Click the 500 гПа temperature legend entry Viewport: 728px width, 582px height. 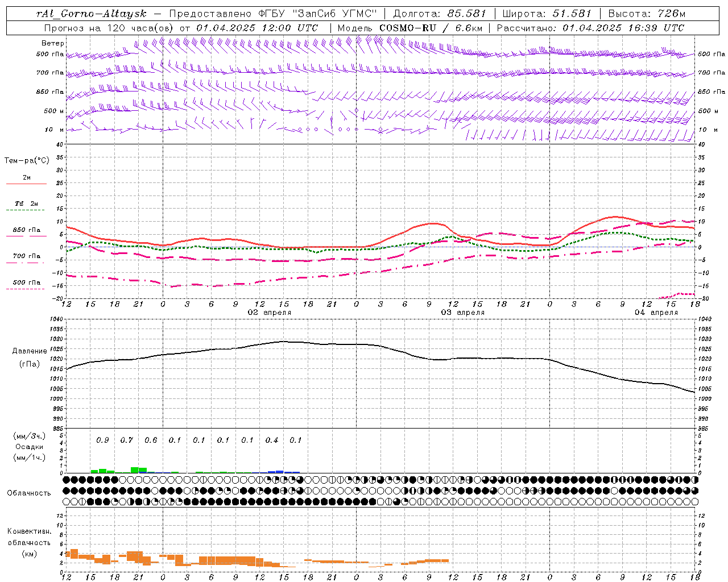27,282
